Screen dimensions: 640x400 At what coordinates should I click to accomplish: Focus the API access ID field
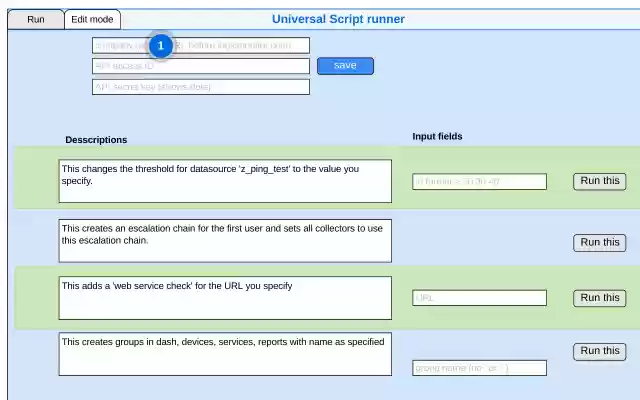[201, 66]
